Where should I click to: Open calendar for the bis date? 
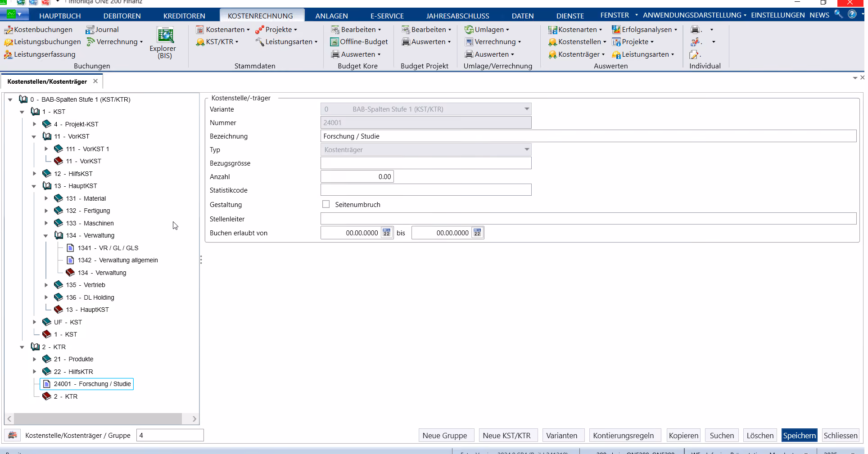(477, 233)
